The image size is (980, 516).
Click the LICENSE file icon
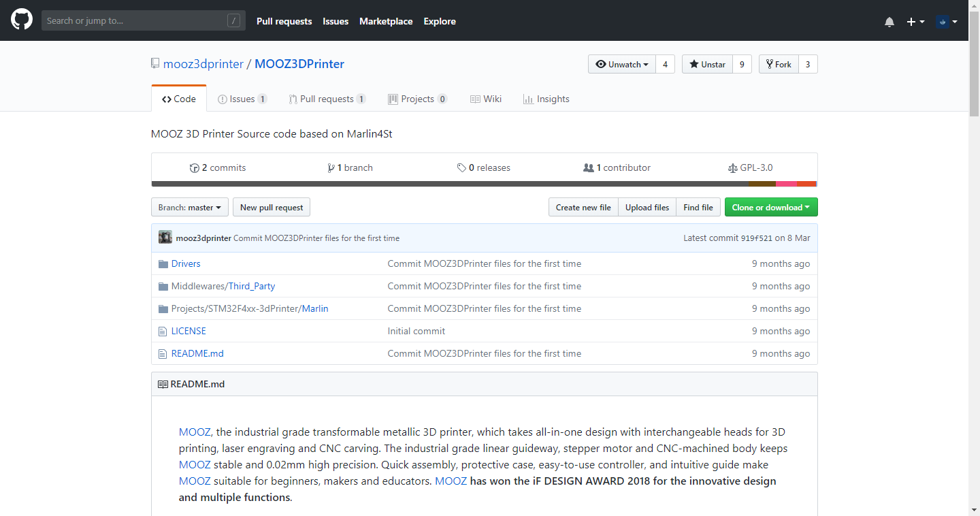162,332
